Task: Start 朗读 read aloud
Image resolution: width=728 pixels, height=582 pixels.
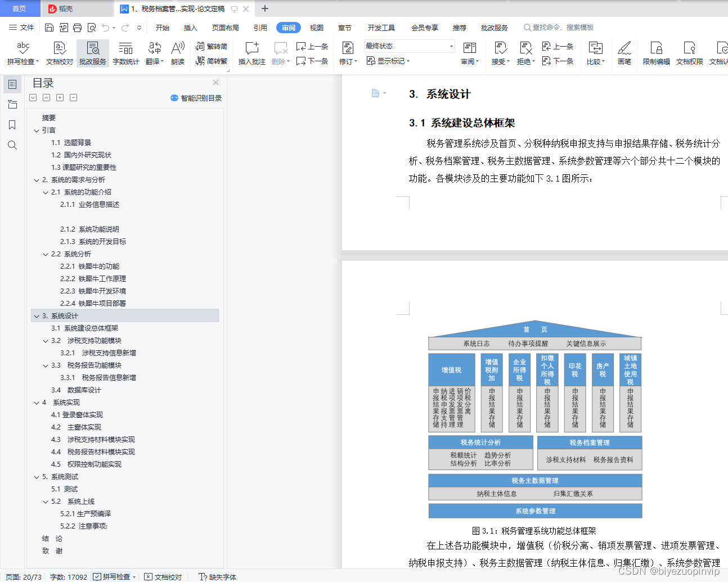Action: point(178,54)
